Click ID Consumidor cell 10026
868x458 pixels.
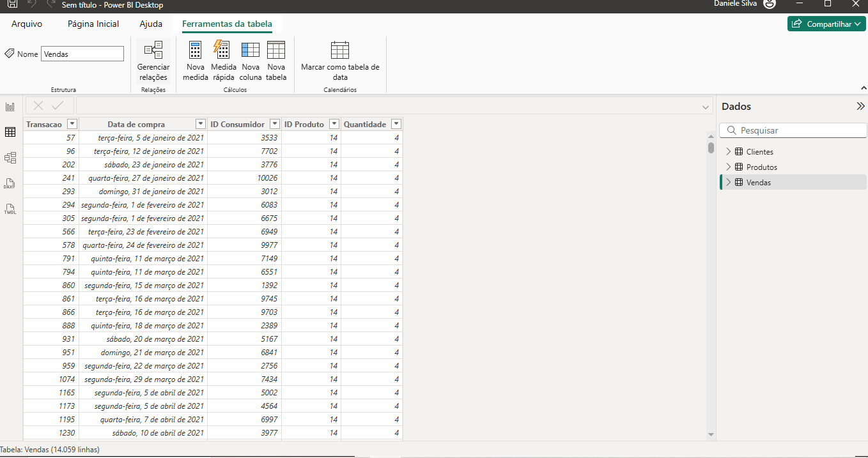tap(245, 178)
